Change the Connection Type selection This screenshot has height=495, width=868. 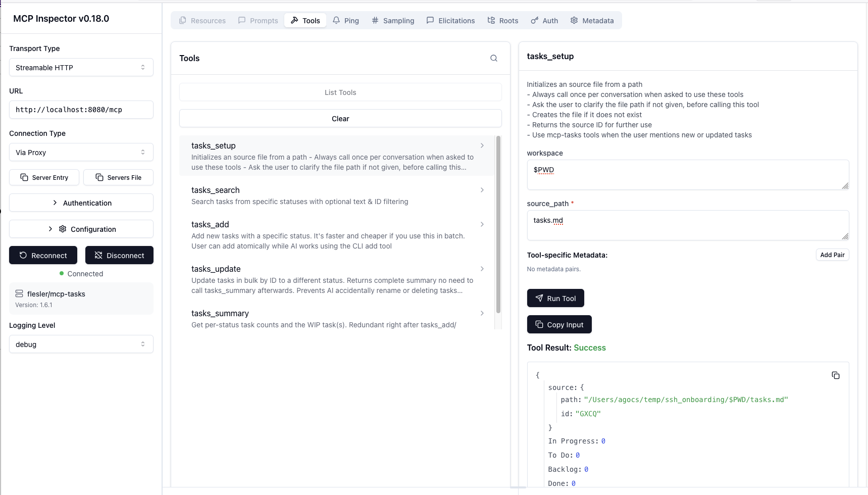81,152
